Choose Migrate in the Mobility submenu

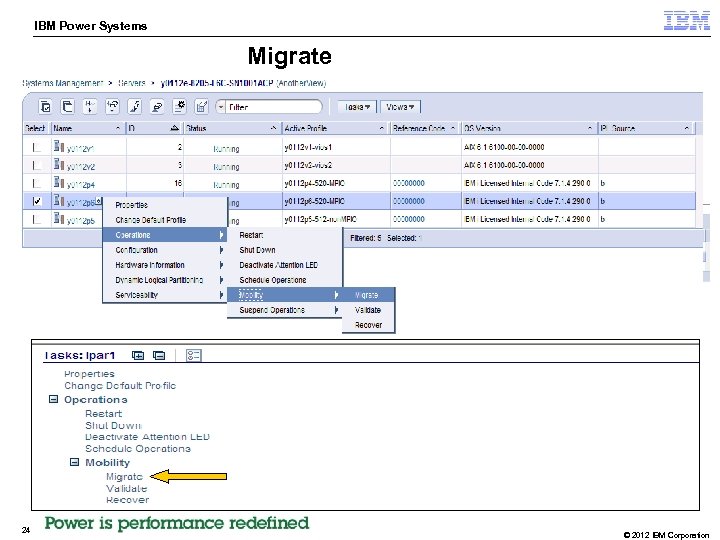pyautogui.click(x=368, y=295)
